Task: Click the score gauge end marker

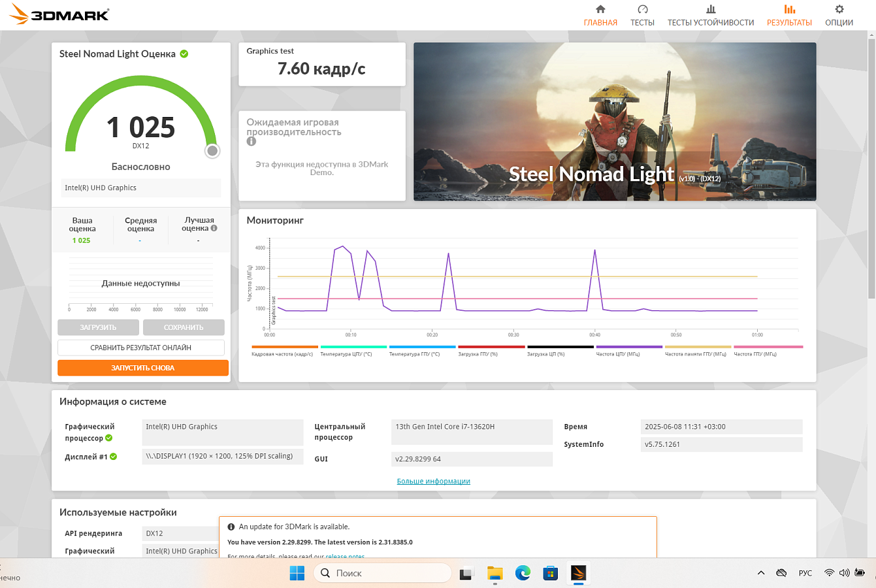Action: 212,151
